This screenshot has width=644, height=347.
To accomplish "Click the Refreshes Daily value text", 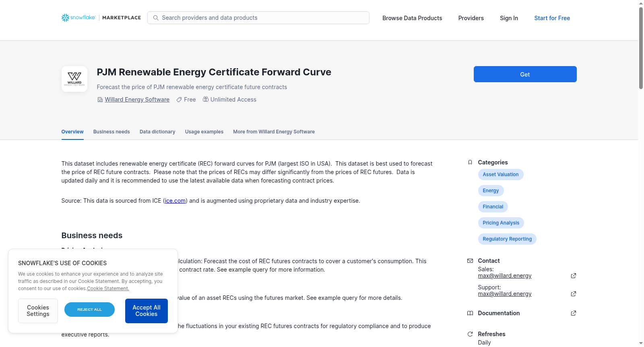I will (484, 343).
